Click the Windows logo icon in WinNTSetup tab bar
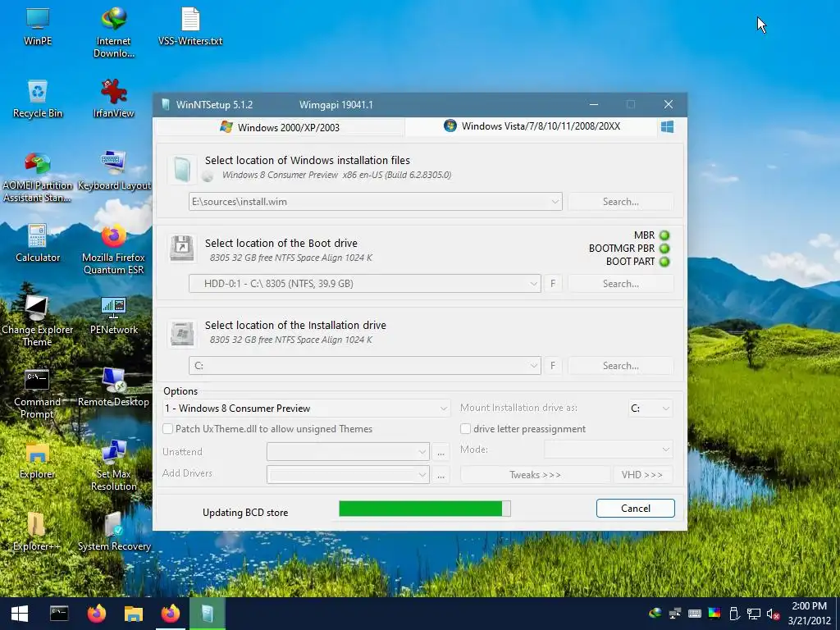Image resolution: width=840 pixels, height=630 pixels. point(667,127)
